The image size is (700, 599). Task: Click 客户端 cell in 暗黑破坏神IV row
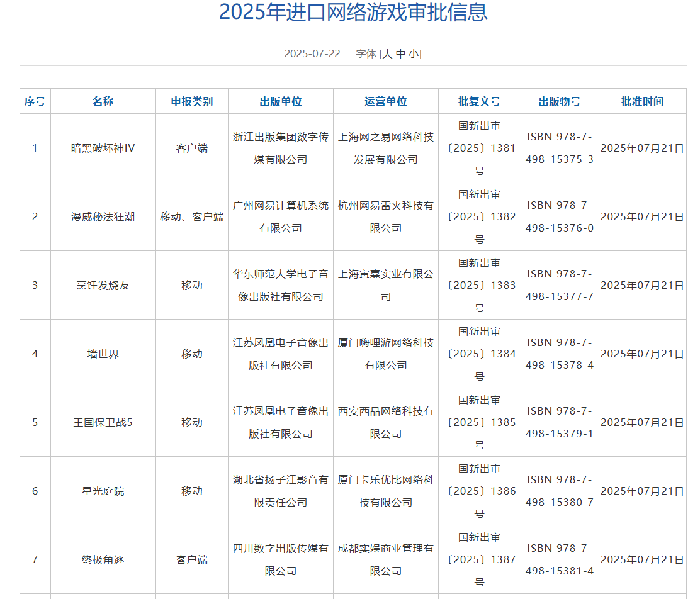[192, 148]
